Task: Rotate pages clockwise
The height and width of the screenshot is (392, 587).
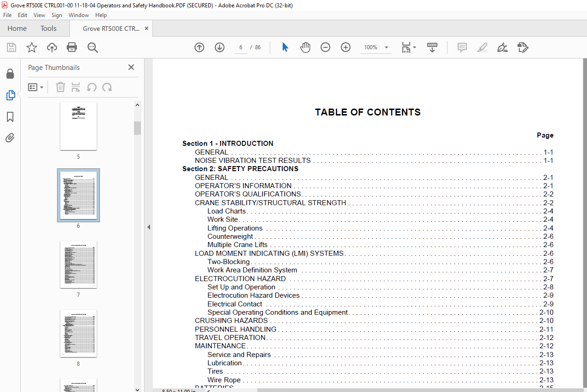Action: point(107,87)
